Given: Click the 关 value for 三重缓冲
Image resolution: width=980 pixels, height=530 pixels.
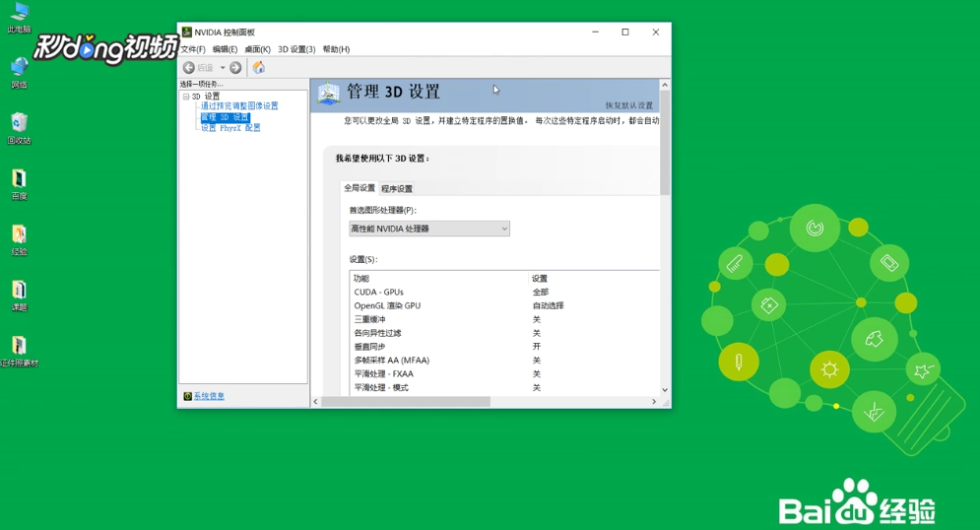Looking at the screenshot, I should 536,319.
